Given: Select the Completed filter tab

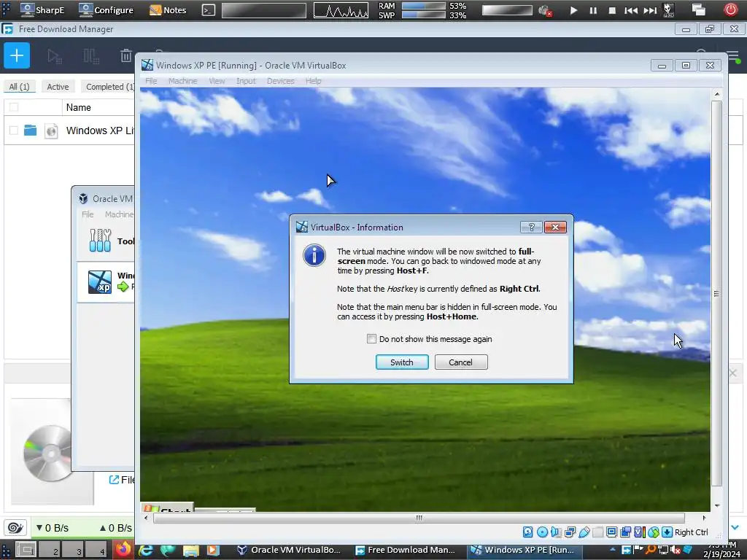Looking at the screenshot, I should click(109, 87).
